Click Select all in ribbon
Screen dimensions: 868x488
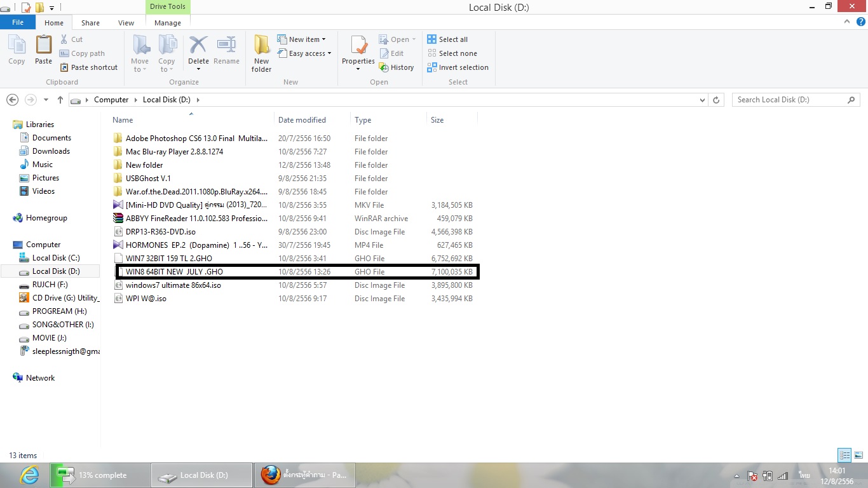coord(447,39)
